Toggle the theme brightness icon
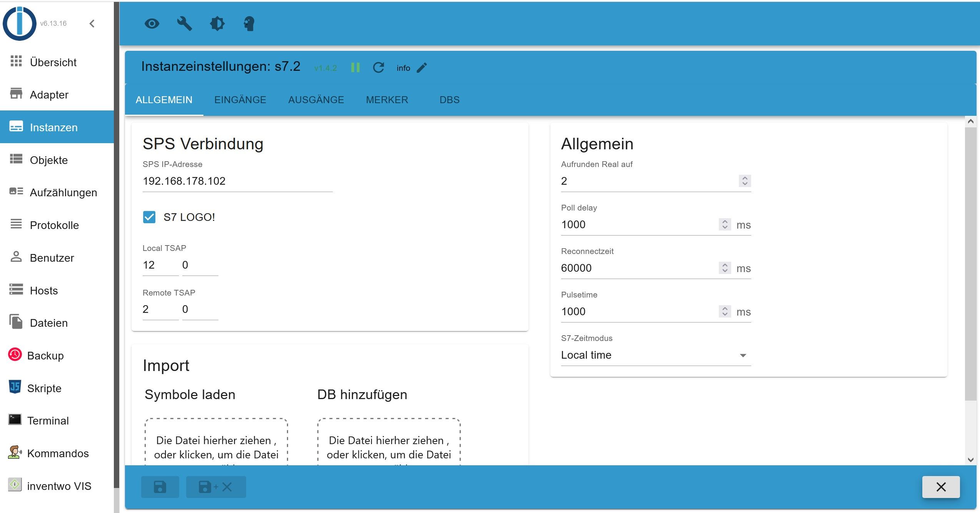 217,24
